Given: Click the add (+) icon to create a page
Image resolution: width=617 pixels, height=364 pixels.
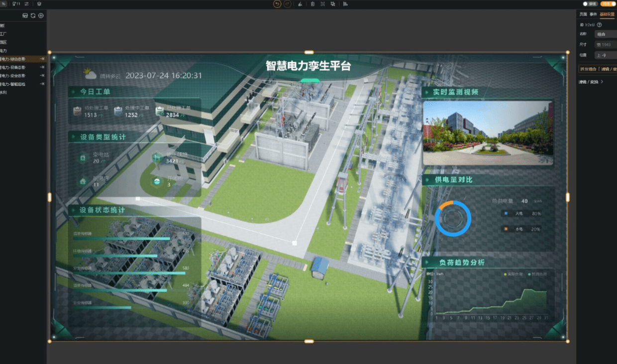Looking at the screenshot, I should [41, 15].
